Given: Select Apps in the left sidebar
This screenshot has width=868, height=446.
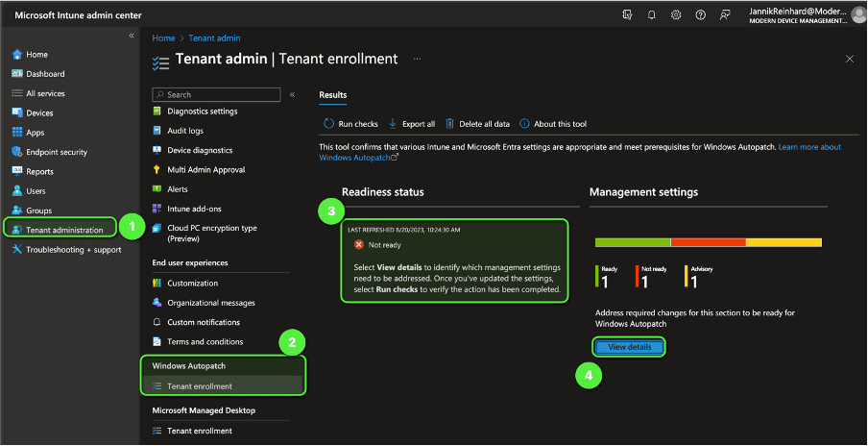Looking at the screenshot, I should click(35, 133).
